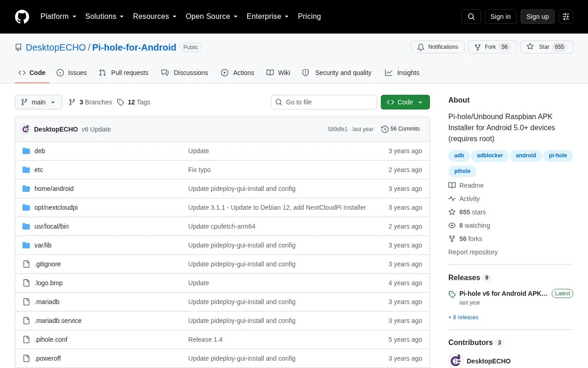Image resolution: width=588 pixels, height=368 pixels.
Task: Open the Insights tab
Action: (402, 73)
